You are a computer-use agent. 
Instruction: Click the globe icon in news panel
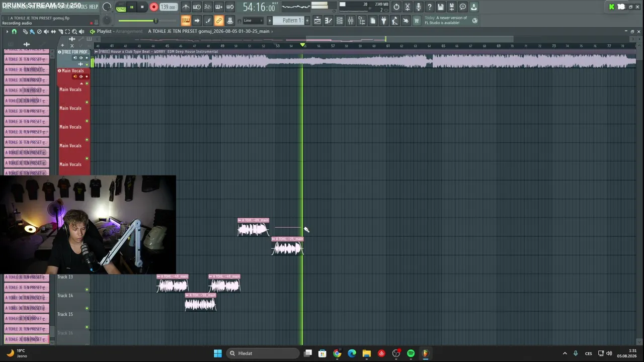(475, 21)
